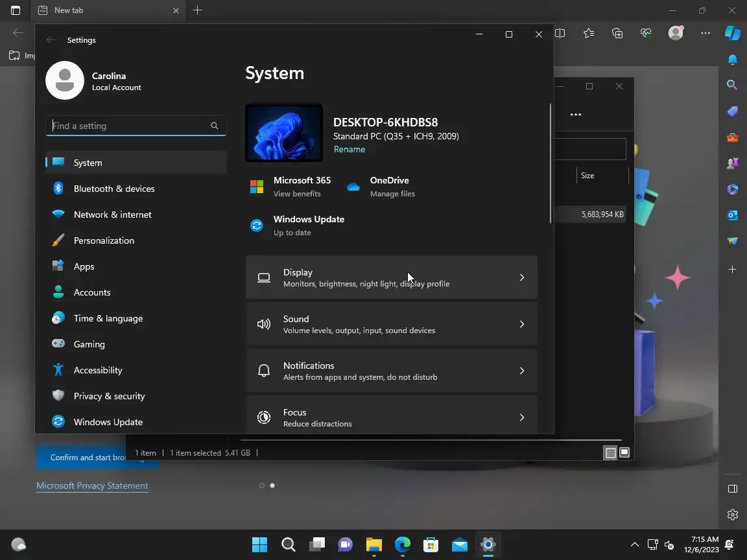Toggle Edge split screen

[x=560, y=33]
